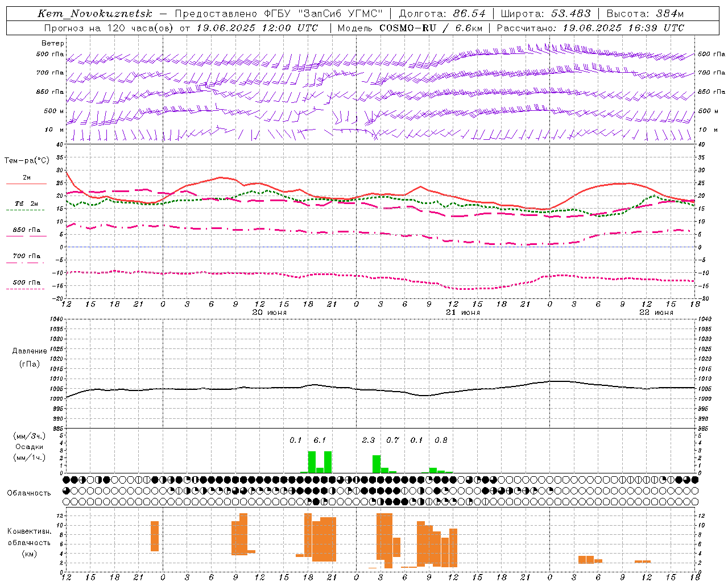Click the "22 июня" date label
728x582 pixels.
pyautogui.click(x=656, y=313)
